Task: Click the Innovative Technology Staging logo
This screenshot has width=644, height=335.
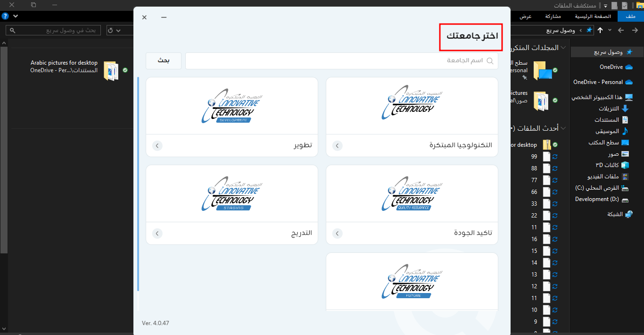Action: coord(232,193)
